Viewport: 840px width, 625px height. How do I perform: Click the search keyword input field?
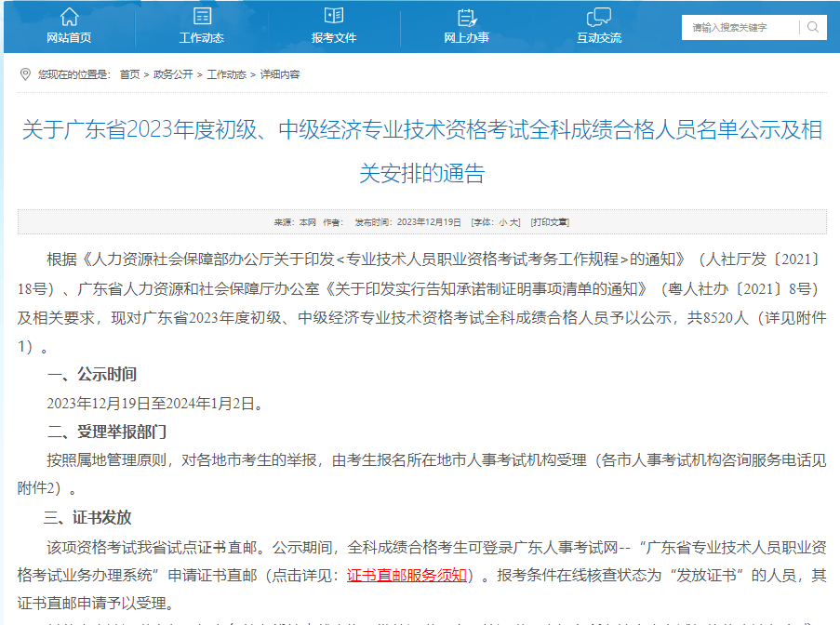pos(740,28)
